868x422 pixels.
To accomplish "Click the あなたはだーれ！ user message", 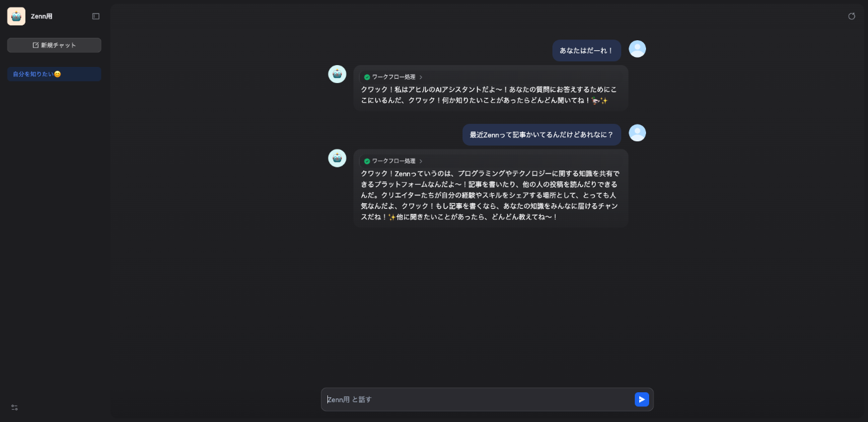I will (587, 51).
